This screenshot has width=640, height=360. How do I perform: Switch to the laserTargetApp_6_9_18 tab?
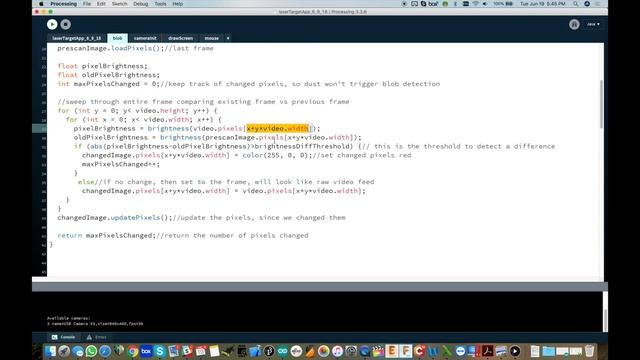pyautogui.click(x=76, y=38)
